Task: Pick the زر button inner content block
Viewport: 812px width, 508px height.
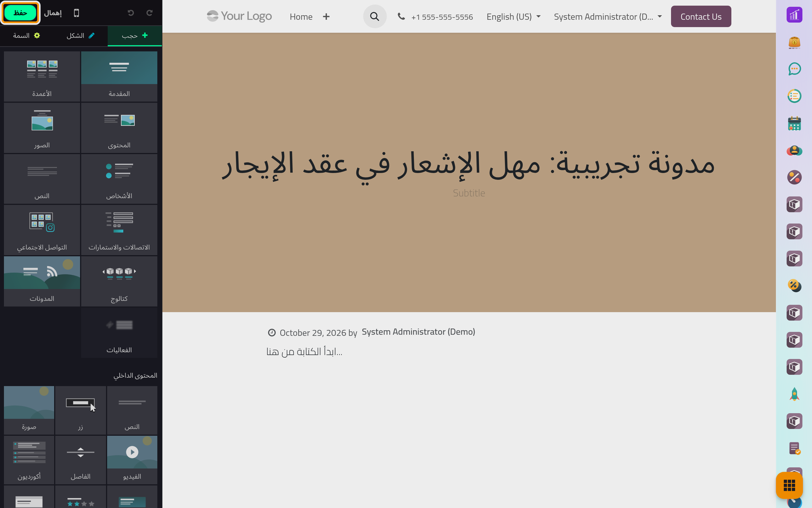Action: coord(80,410)
